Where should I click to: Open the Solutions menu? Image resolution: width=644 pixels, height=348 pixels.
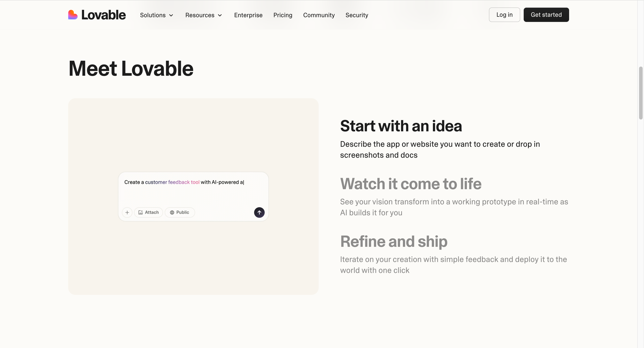click(153, 15)
